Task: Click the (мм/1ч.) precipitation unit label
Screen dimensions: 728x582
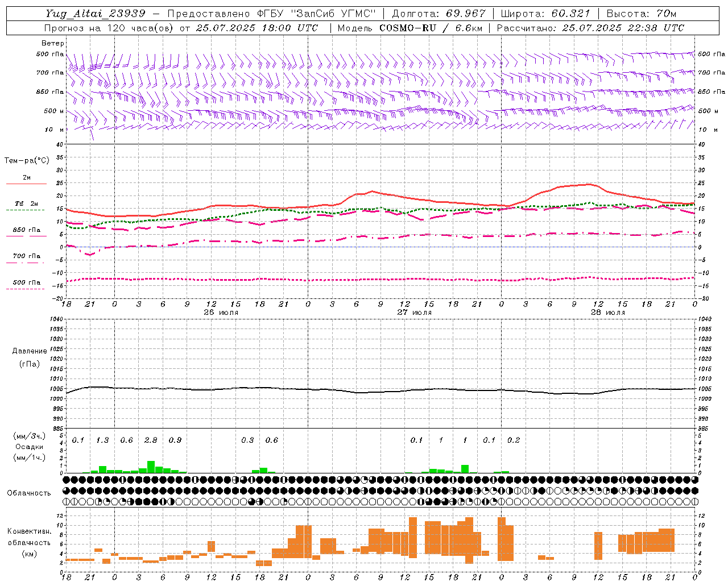Action: pyautogui.click(x=30, y=458)
